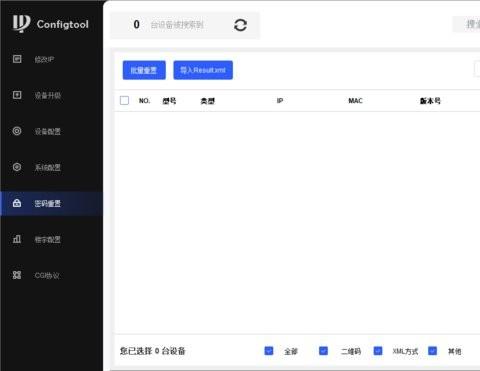
Task: Open the 楼宇配置 menu item
Action: (x=52, y=239)
